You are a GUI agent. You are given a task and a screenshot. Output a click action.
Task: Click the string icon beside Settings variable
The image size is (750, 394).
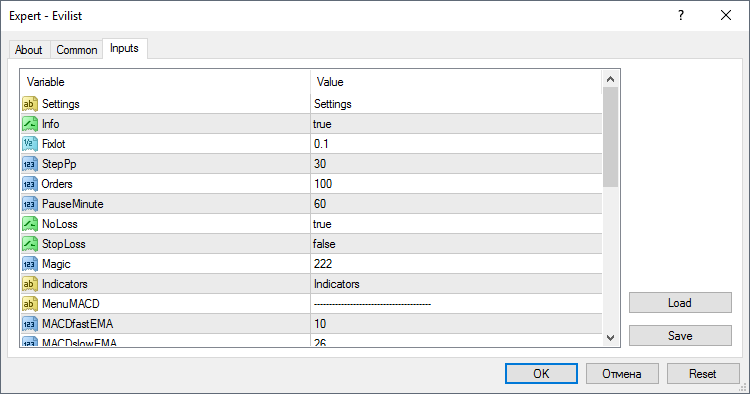[x=30, y=104]
